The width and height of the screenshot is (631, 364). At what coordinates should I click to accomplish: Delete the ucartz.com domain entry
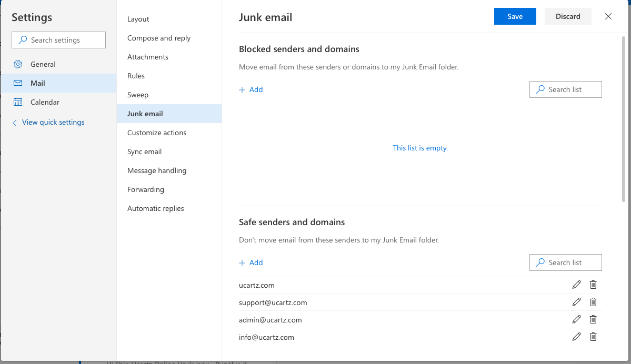pos(593,284)
